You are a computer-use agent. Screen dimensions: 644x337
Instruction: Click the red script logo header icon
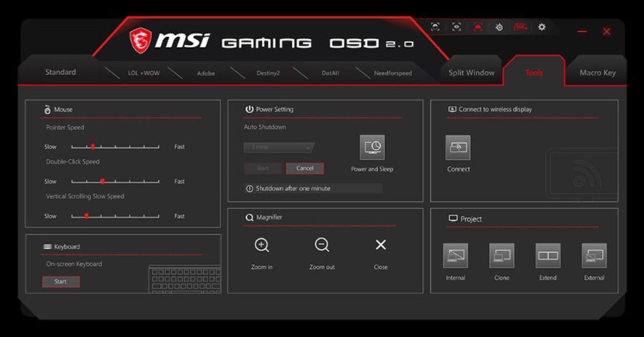[x=520, y=27]
